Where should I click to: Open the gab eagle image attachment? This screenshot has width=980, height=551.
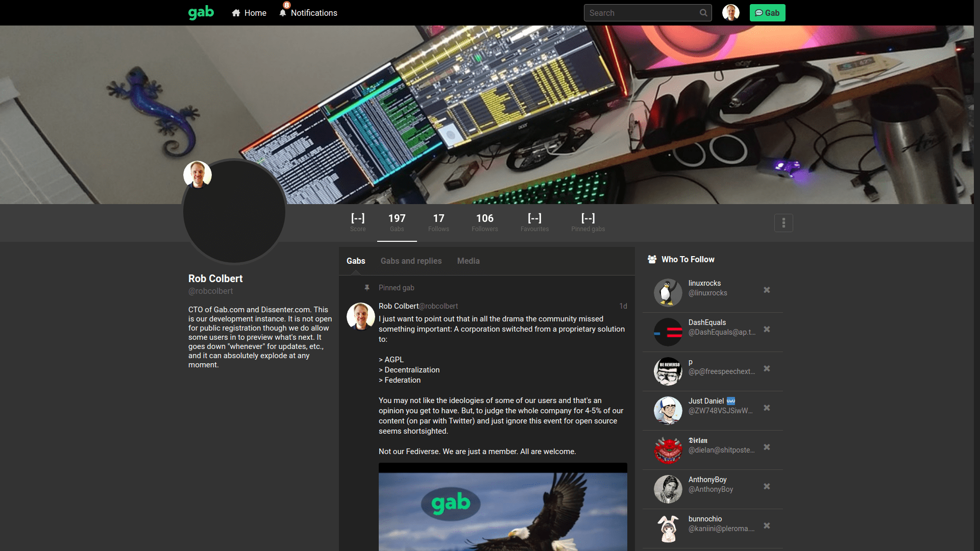pyautogui.click(x=503, y=507)
